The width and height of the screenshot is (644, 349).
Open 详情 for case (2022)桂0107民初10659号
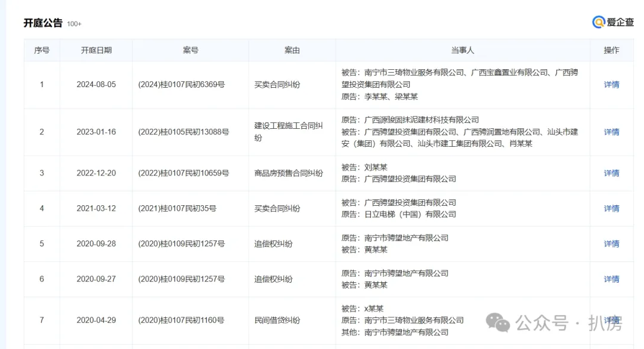pos(611,173)
